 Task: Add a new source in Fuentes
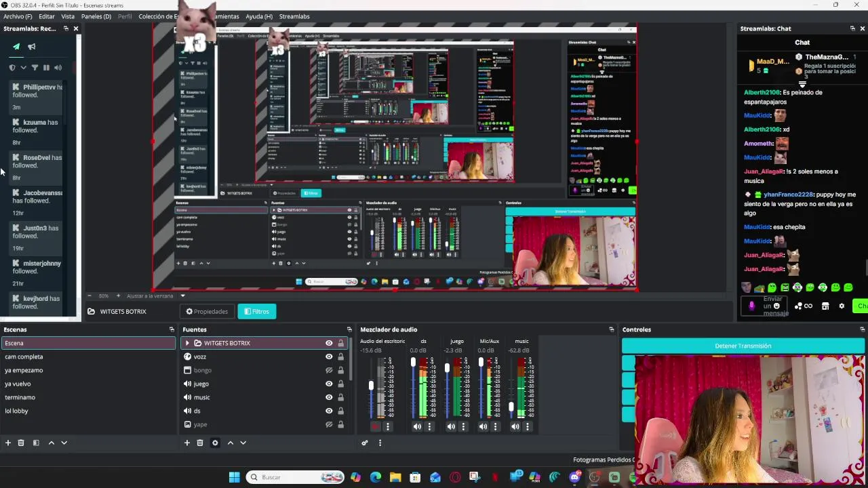pyautogui.click(x=187, y=443)
